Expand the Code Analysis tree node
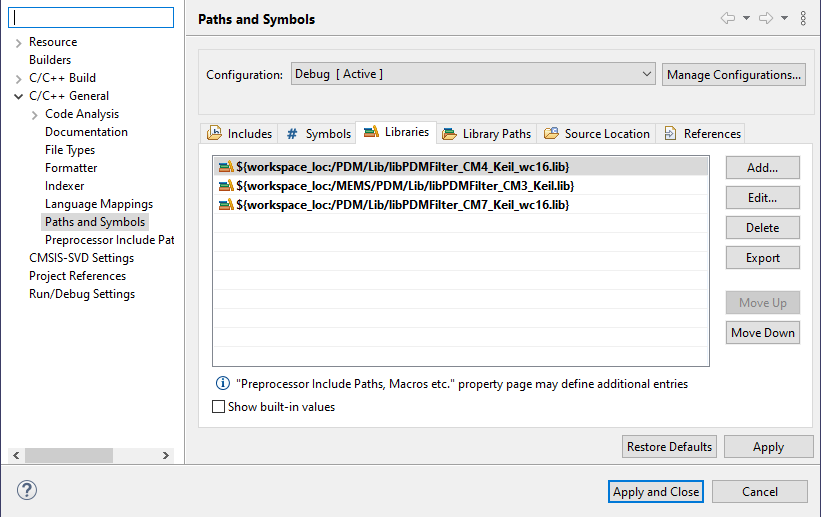821x517 pixels. click(x=35, y=115)
